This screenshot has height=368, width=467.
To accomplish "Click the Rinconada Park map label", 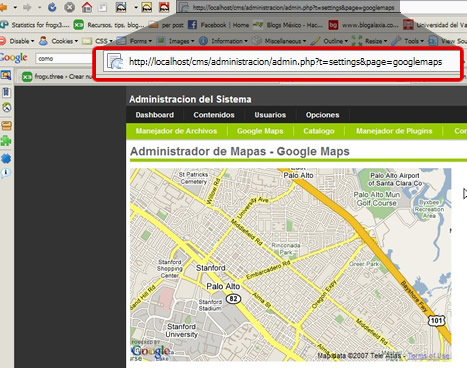I will click(286, 249).
